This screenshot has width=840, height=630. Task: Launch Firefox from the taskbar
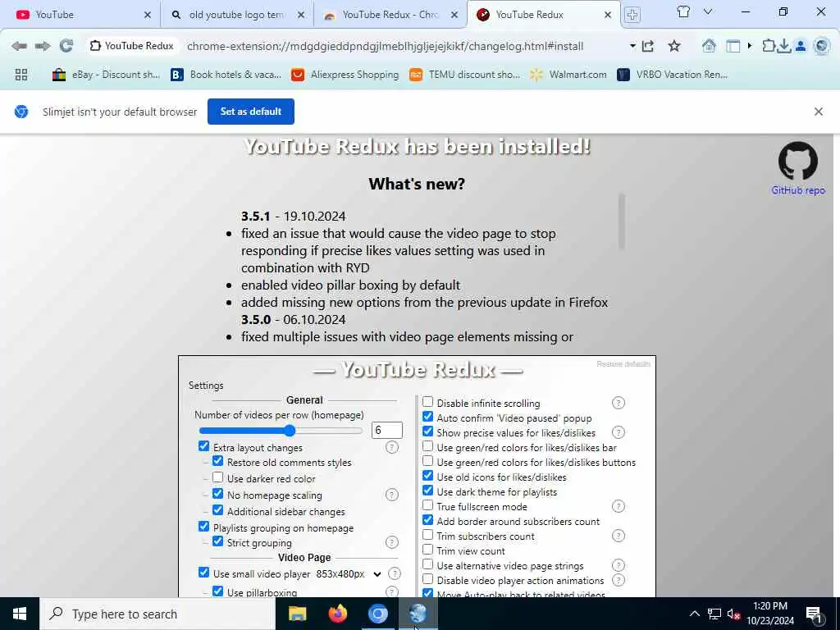337,614
